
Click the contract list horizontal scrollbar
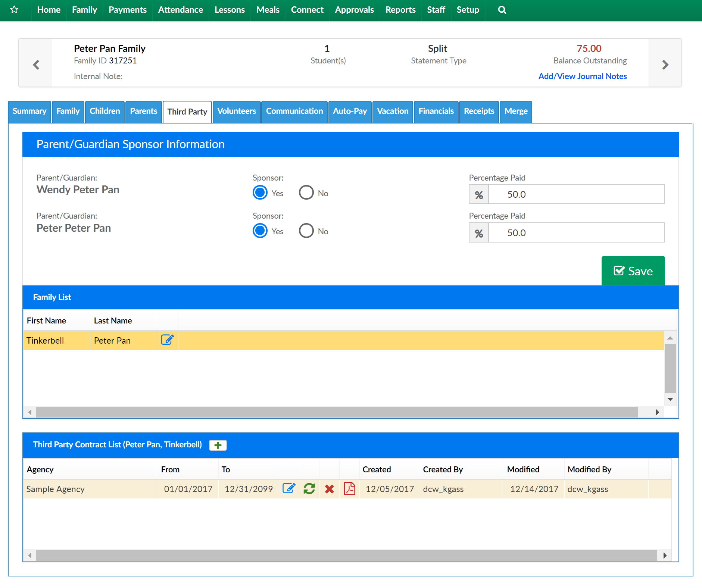pos(346,555)
